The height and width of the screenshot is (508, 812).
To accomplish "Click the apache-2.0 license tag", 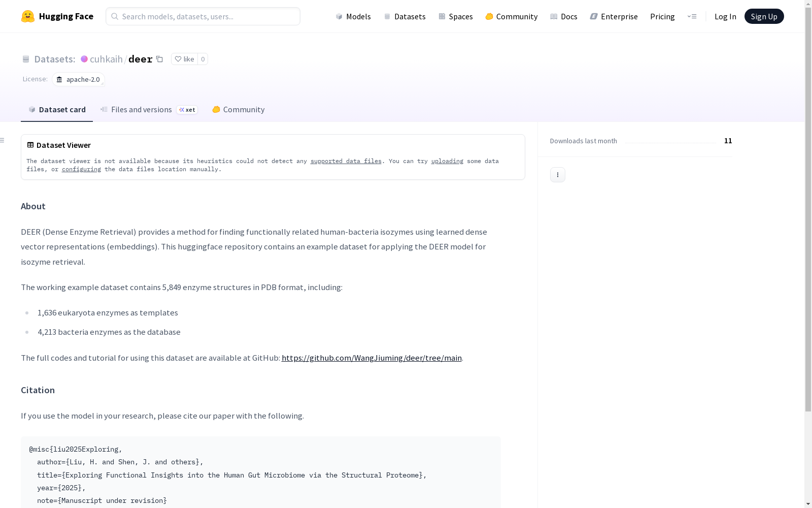I will [78, 79].
